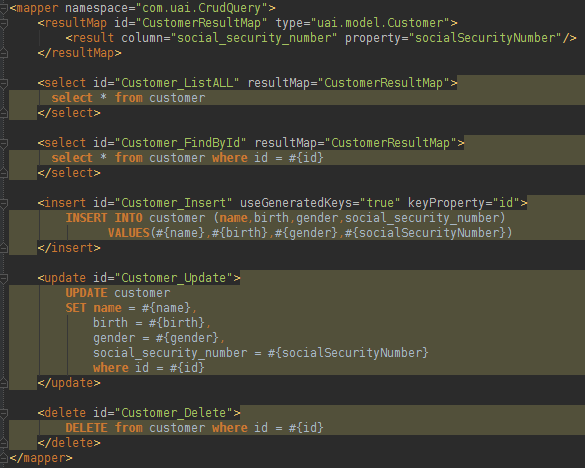Click the "where" keyword in DELETE statement
This screenshot has height=468, width=585.
click(x=230, y=427)
